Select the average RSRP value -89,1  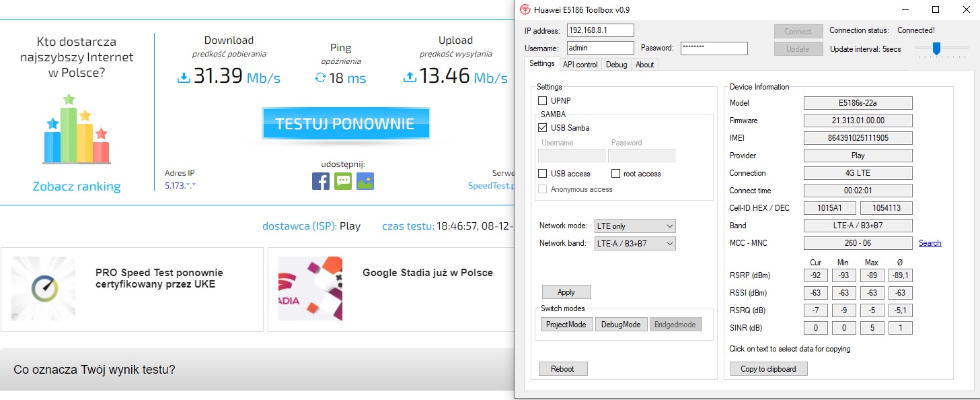point(901,275)
